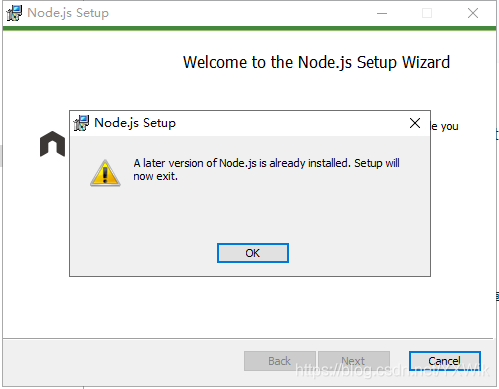
Task: Click the yellow warning triangle icon
Action: tap(105, 173)
